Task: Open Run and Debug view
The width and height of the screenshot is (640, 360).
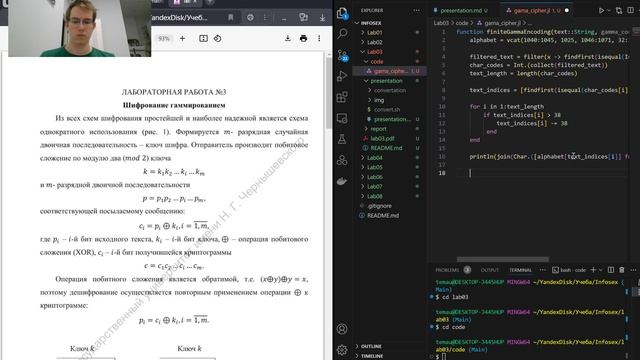Action: point(342,76)
